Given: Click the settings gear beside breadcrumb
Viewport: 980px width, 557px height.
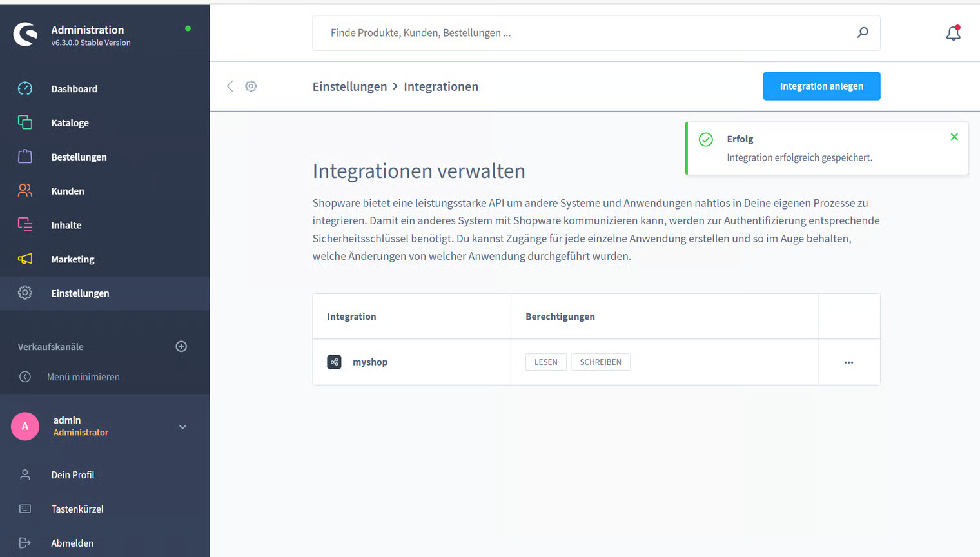Looking at the screenshot, I should click(251, 86).
